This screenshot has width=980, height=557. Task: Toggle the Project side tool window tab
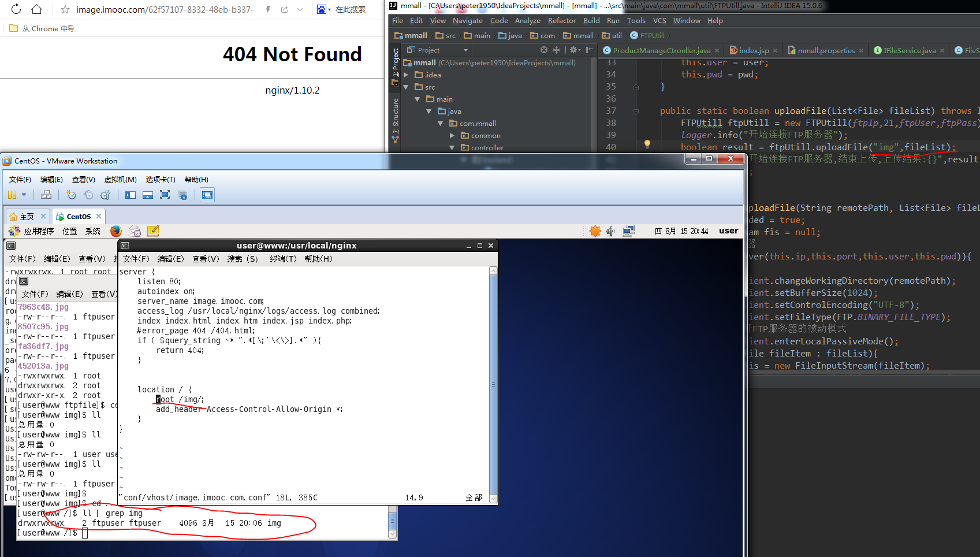pyautogui.click(x=396, y=66)
